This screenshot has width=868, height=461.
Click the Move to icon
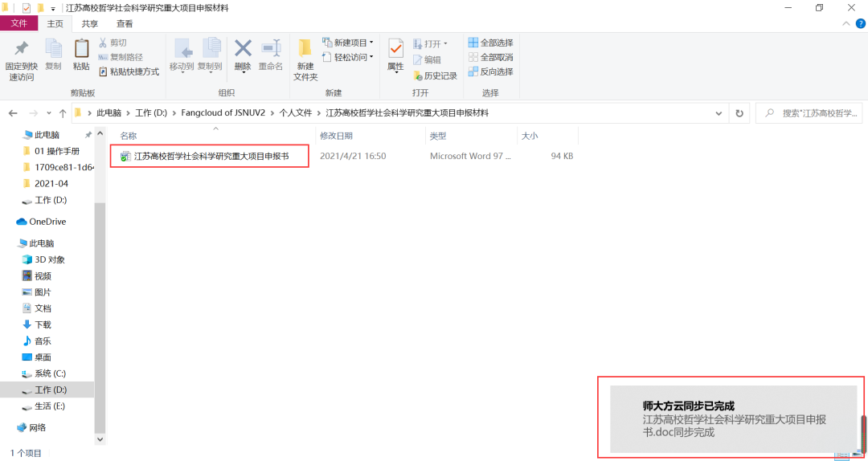[x=182, y=49]
